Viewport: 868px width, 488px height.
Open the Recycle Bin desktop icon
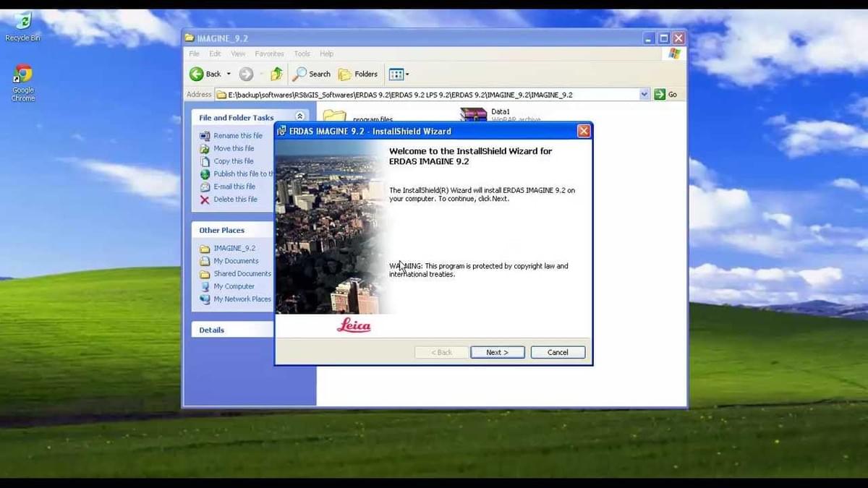click(23, 26)
